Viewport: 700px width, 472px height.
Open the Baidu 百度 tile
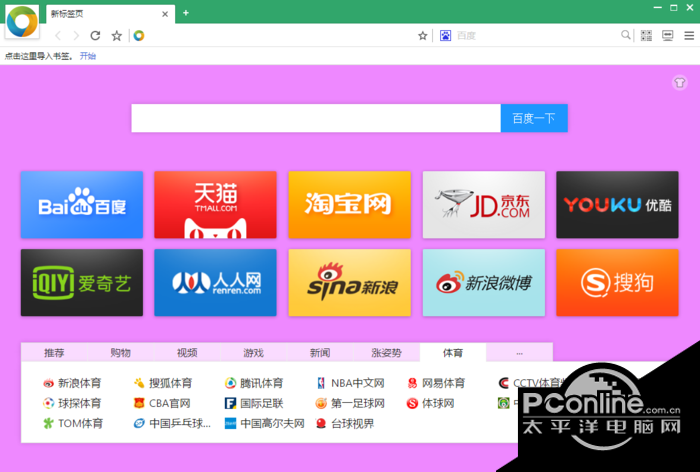click(x=82, y=205)
